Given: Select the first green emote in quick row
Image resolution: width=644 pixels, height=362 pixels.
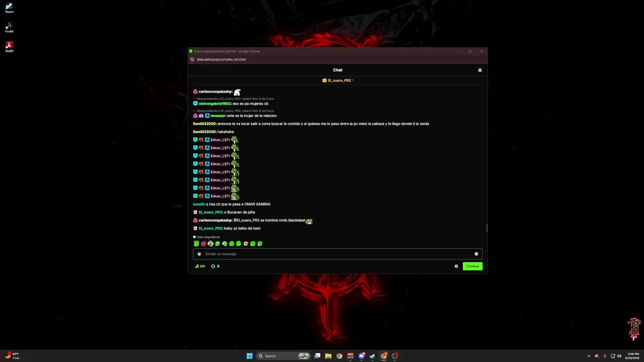Looking at the screenshot, I should click(x=196, y=244).
